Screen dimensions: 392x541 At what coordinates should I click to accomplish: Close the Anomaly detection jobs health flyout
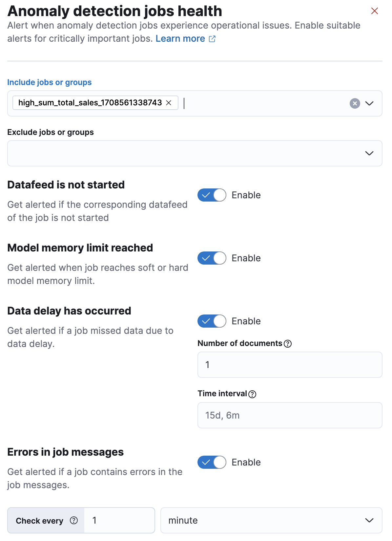pyautogui.click(x=374, y=11)
